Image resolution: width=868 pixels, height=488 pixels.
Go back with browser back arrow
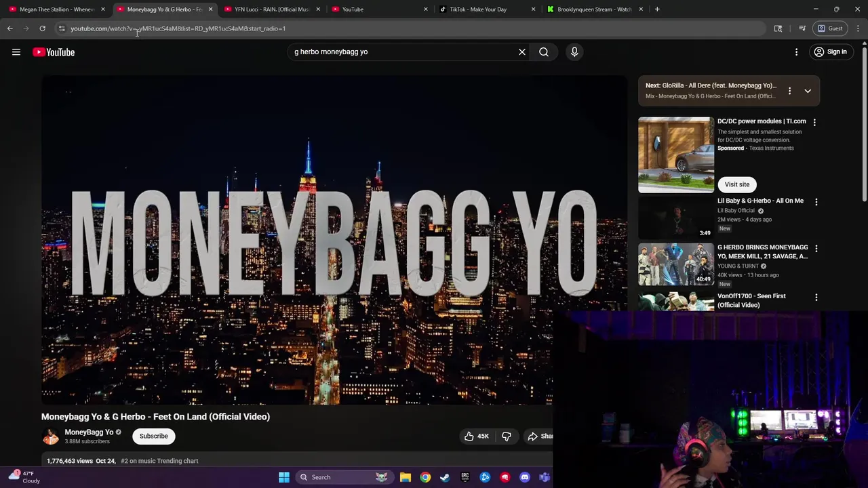(x=10, y=28)
